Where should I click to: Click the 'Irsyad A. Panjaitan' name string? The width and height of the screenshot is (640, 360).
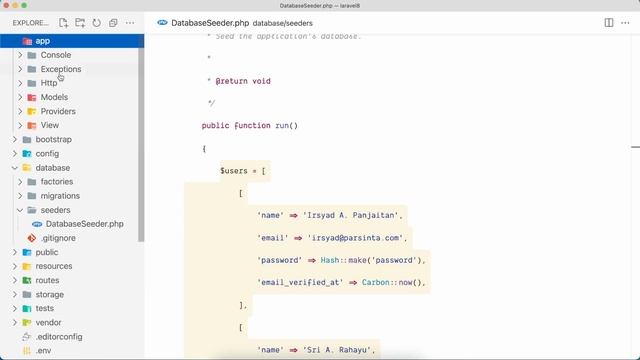[350, 216]
